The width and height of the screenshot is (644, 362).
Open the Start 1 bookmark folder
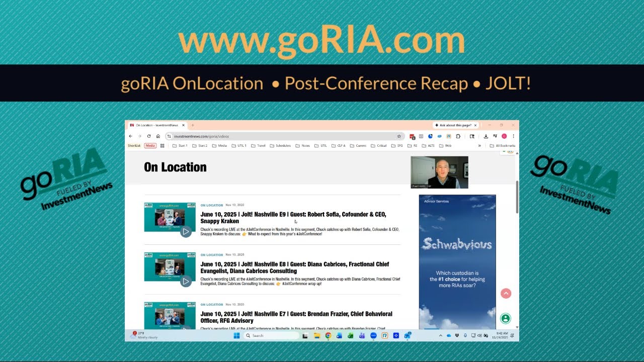pyautogui.click(x=180, y=146)
